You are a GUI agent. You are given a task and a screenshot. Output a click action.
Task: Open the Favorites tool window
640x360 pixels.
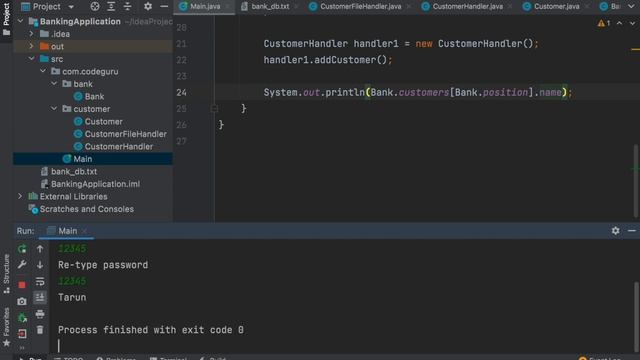coord(7,327)
